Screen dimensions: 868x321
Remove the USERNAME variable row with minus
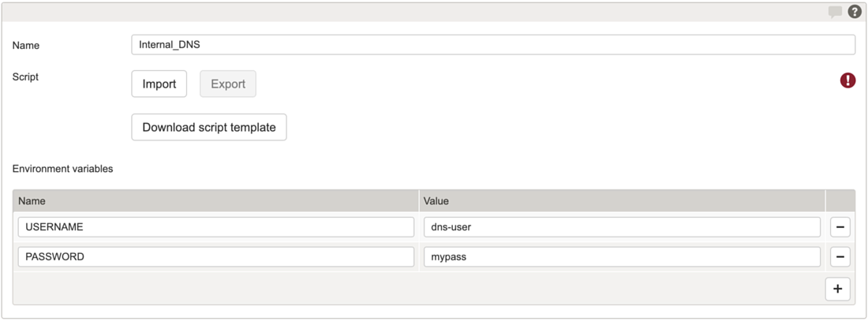(840, 227)
